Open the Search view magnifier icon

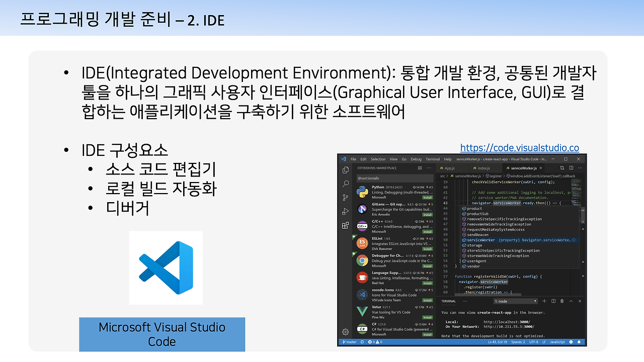tap(346, 184)
